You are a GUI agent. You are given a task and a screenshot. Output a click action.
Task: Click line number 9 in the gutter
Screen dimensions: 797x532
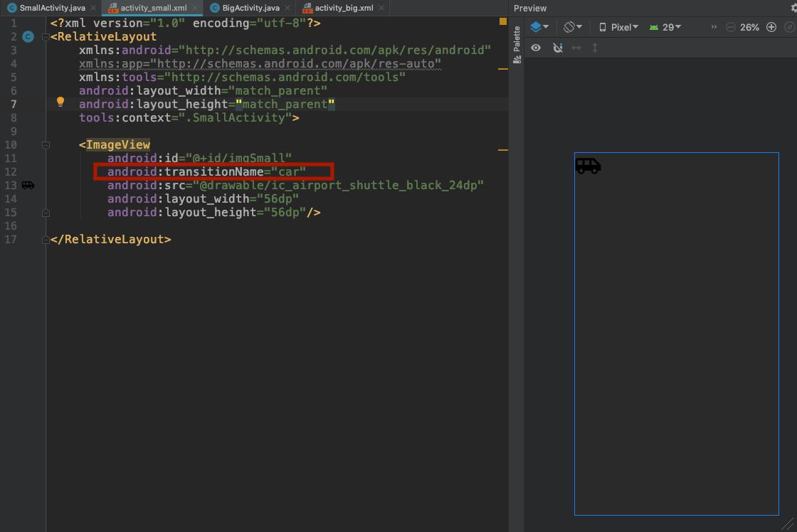click(14, 131)
